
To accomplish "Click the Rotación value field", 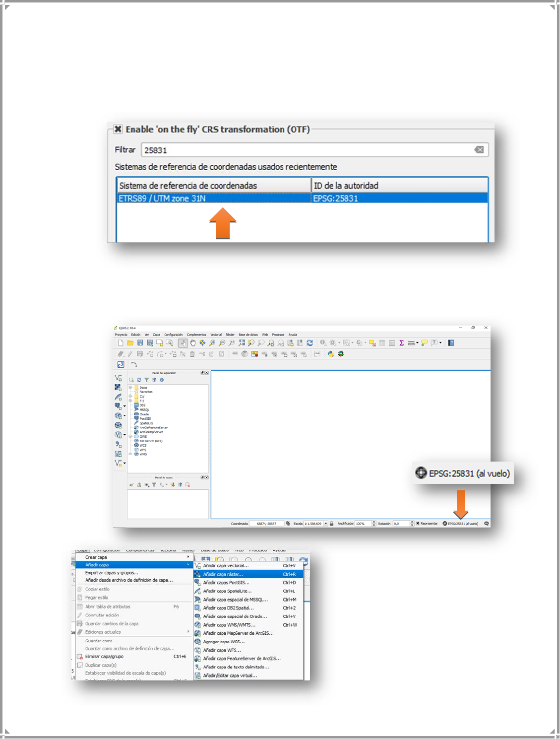I will tap(401, 524).
